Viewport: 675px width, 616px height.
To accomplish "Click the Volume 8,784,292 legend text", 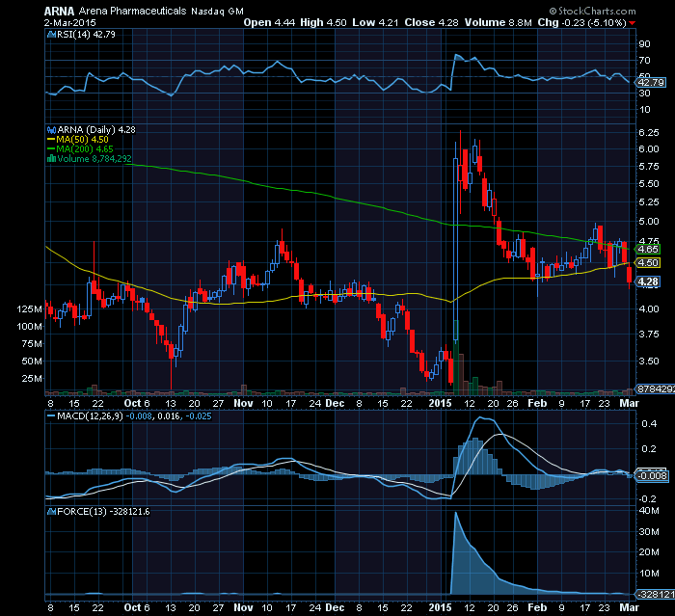I will click(94, 159).
